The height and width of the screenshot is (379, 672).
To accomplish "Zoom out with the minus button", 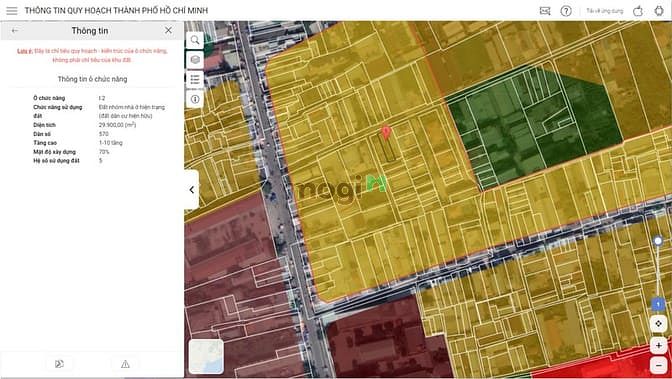I will [658, 365].
